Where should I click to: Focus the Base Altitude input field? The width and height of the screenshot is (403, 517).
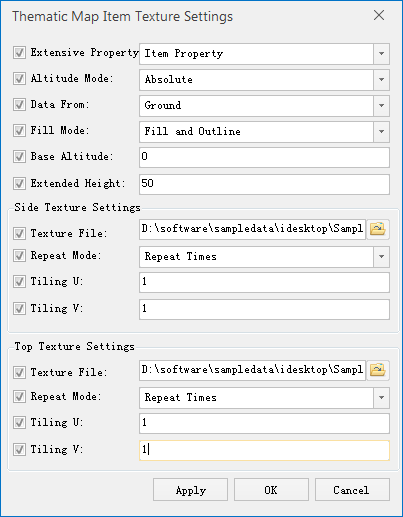click(x=264, y=157)
